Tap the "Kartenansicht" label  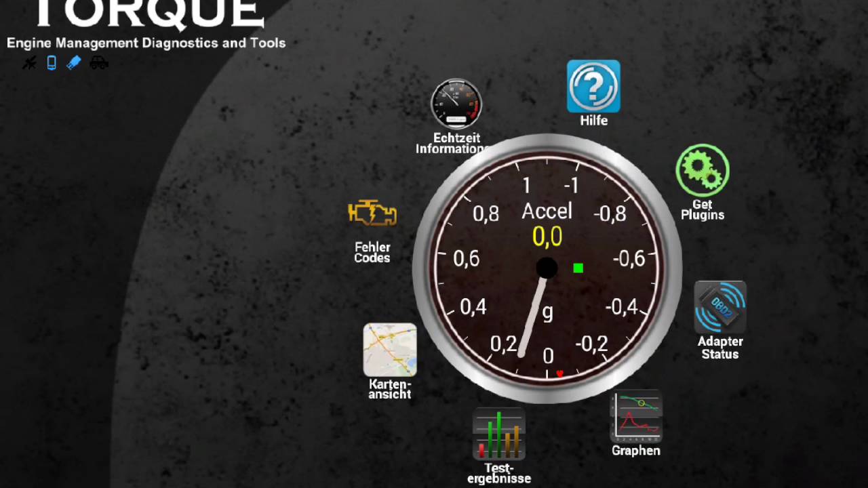click(x=390, y=389)
